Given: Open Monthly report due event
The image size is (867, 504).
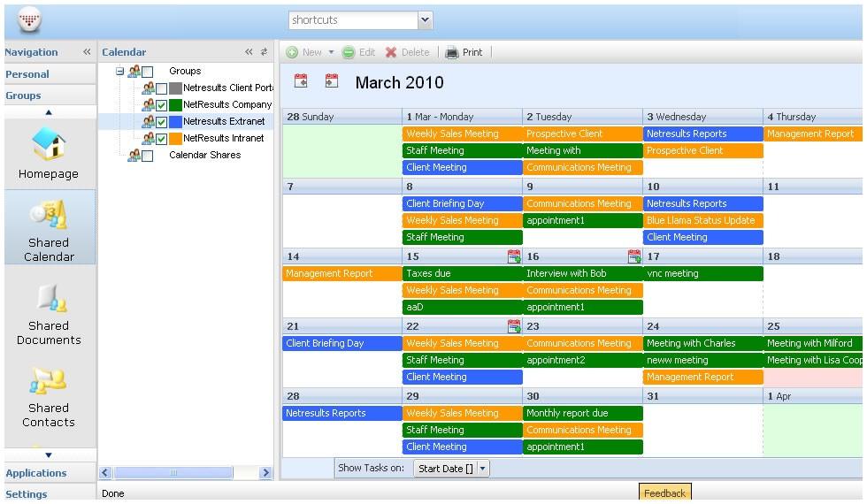Looking at the screenshot, I should pos(583,414).
